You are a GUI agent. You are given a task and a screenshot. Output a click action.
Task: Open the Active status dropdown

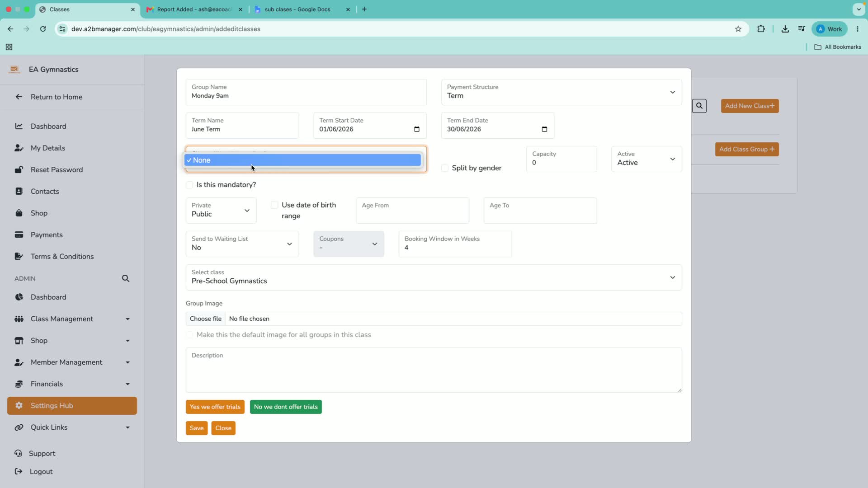(x=646, y=159)
